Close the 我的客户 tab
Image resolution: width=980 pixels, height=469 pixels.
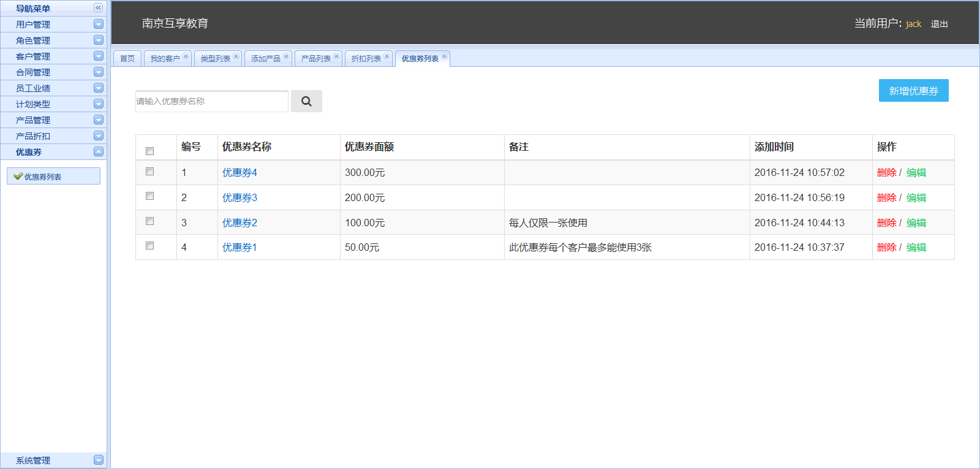click(186, 56)
